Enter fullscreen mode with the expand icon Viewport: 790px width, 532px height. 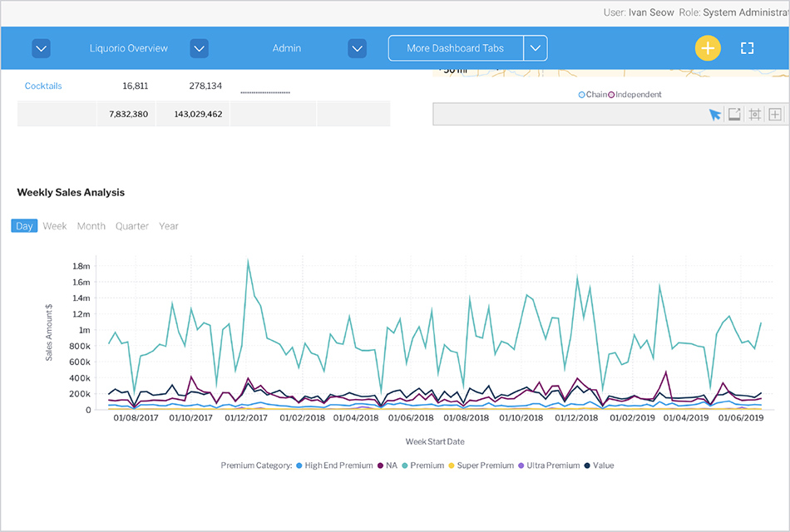coord(747,48)
